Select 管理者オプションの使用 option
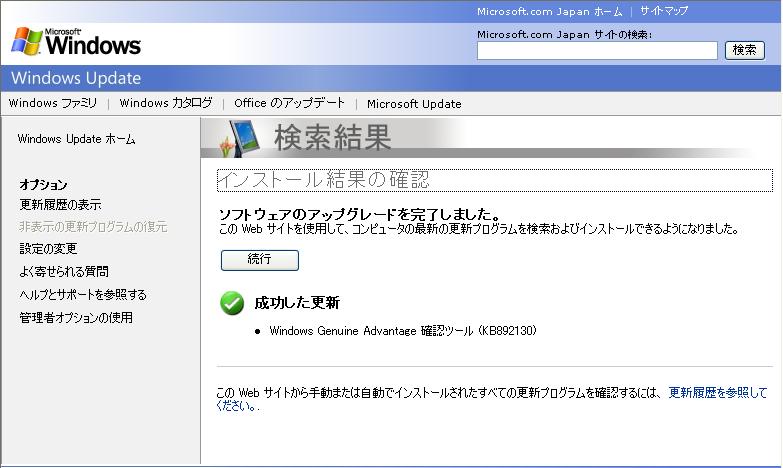The width and height of the screenshot is (783, 468). (76, 318)
